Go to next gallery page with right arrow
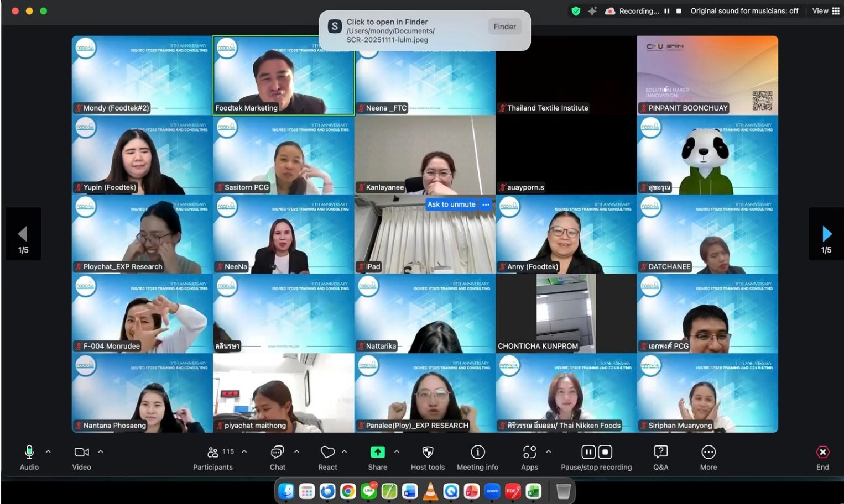844x504 pixels. (x=826, y=234)
